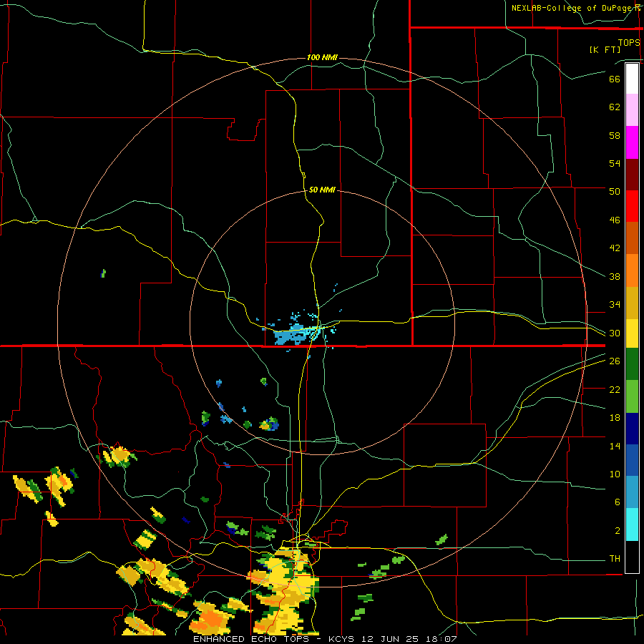
Task: Click the magenta legend swatch
Action: (x=632, y=142)
